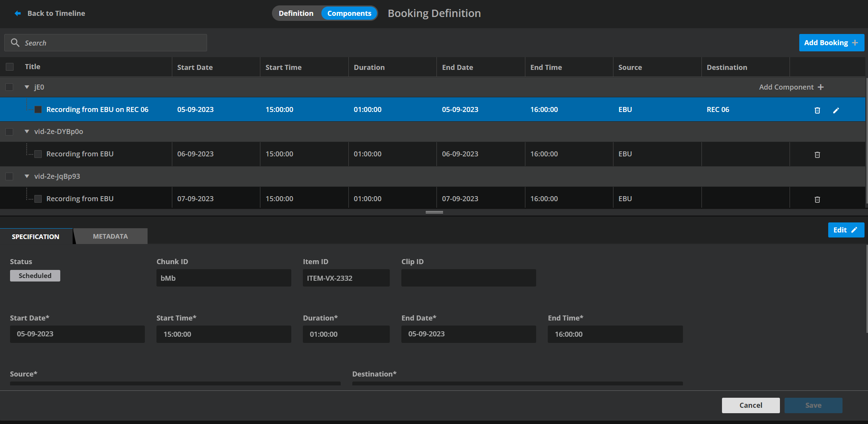Switch to the Definition view
This screenshot has height=424, width=868.
tap(296, 14)
